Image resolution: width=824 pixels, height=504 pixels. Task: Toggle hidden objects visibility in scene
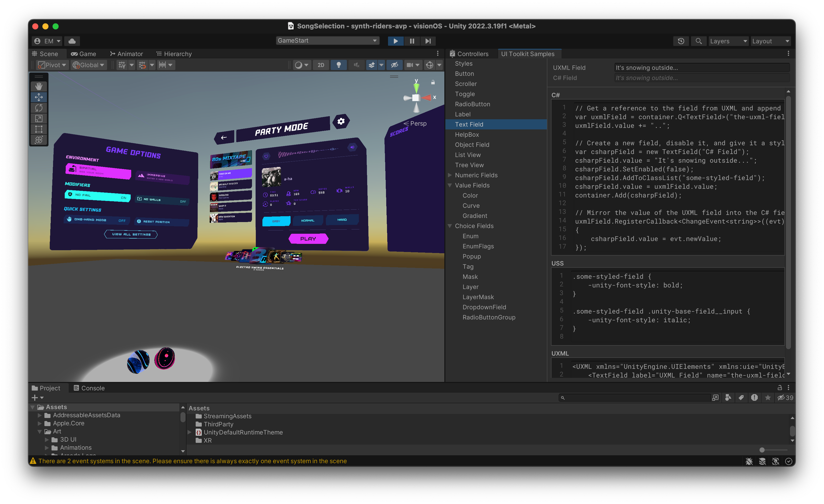coord(395,65)
